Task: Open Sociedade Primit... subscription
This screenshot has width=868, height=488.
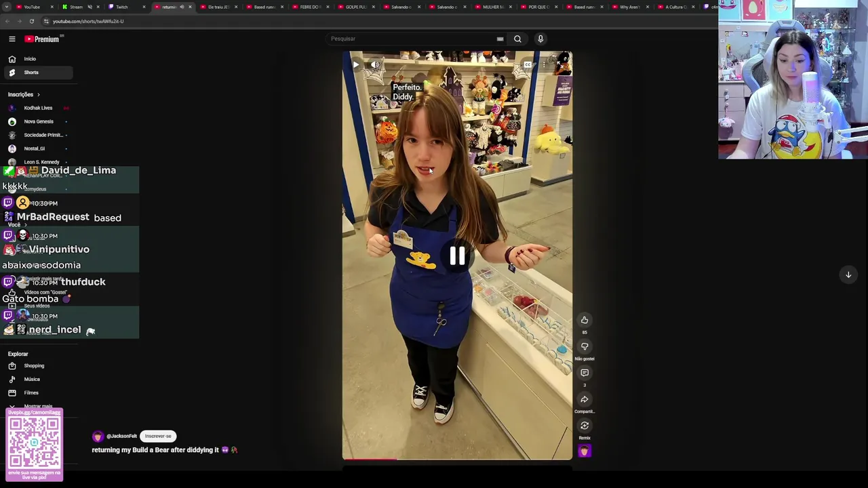Action: pos(38,135)
